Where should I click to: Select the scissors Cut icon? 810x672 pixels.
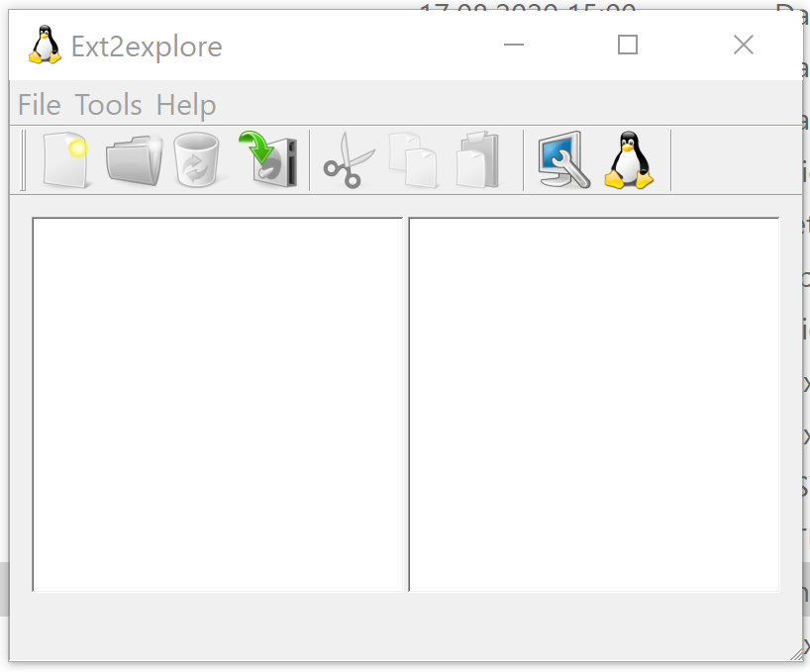(x=349, y=160)
